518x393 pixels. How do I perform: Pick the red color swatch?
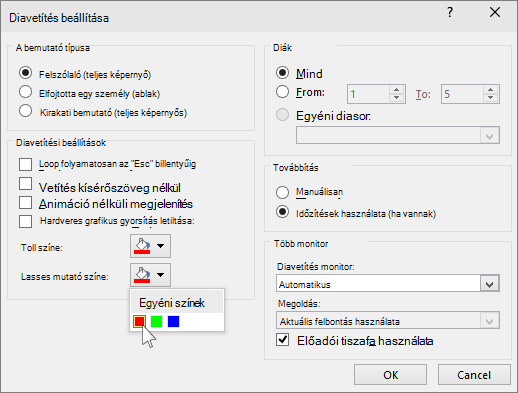coord(139,322)
